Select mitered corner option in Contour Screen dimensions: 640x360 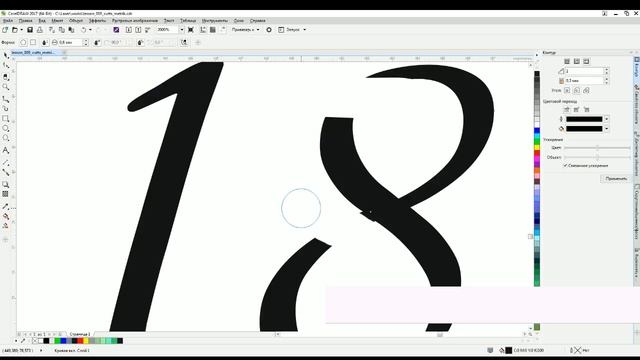(x=567, y=90)
